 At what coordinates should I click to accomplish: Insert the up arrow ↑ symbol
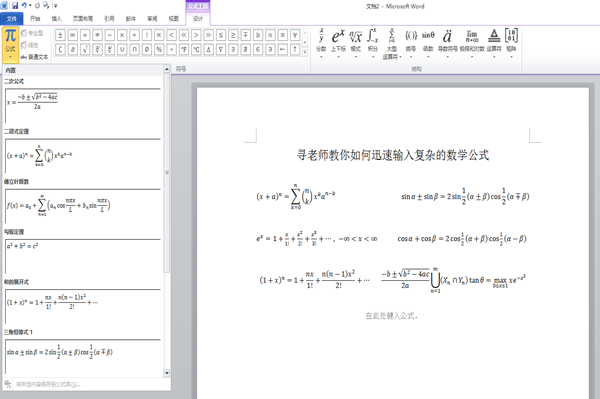295,49
